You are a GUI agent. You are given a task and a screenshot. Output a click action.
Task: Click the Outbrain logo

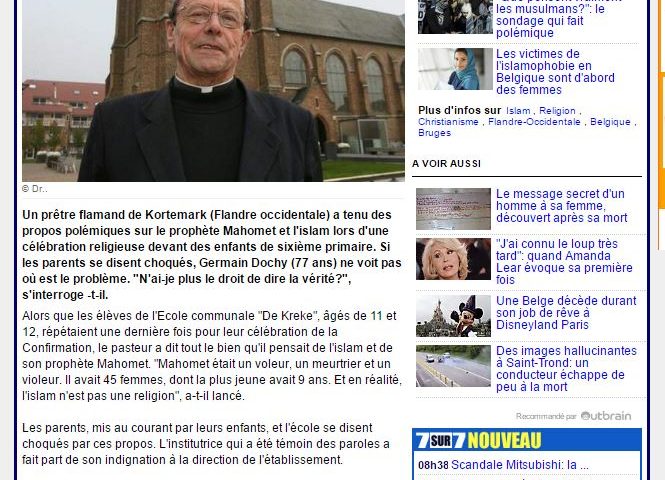[606, 416]
